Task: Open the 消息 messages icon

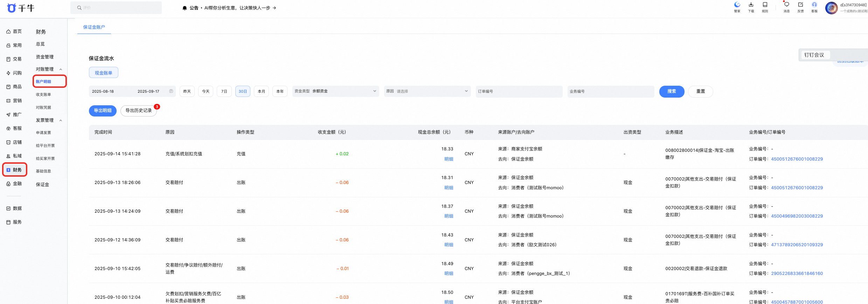Action: click(786, 5)
